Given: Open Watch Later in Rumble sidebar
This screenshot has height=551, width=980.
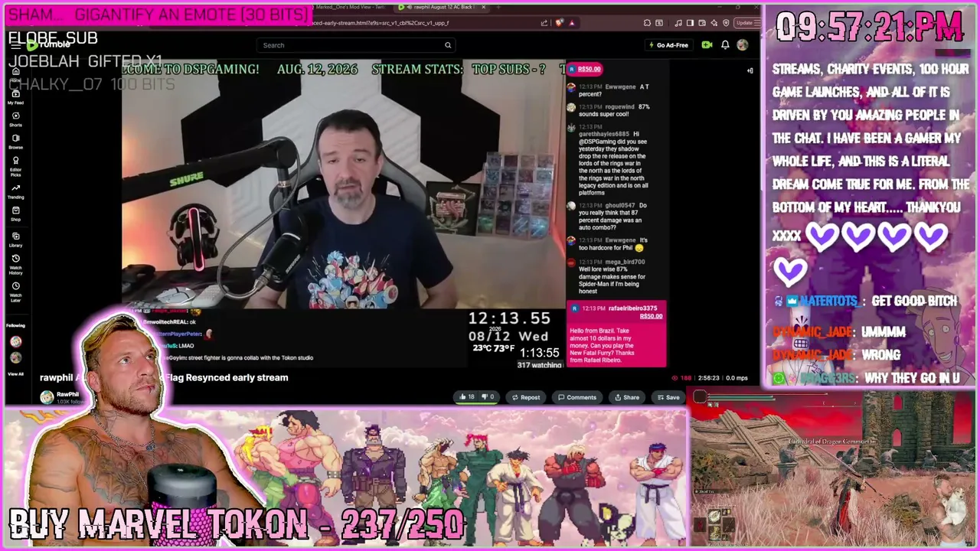Looking at the screenshot, I should [x=15, y=292].
